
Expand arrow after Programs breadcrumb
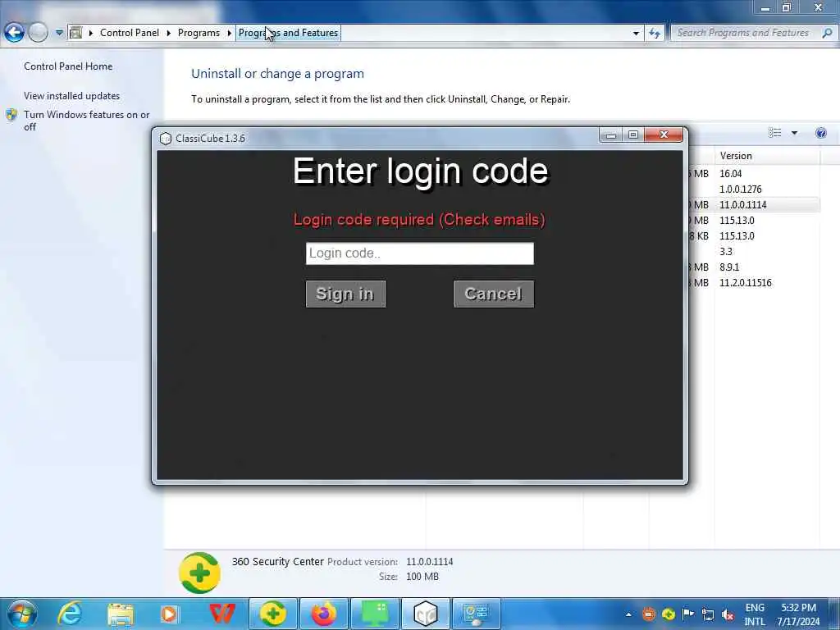pyautogui.click(x=230, y=33)
